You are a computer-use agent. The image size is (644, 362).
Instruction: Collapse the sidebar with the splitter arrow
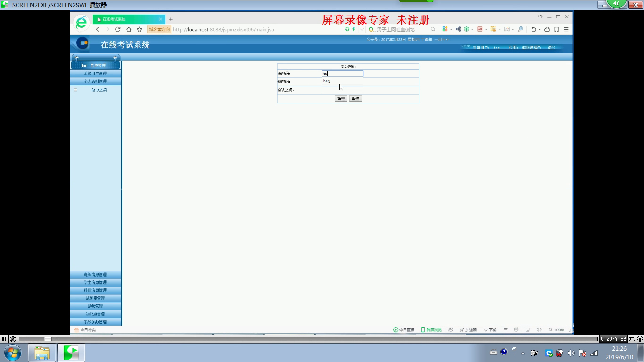122,189
